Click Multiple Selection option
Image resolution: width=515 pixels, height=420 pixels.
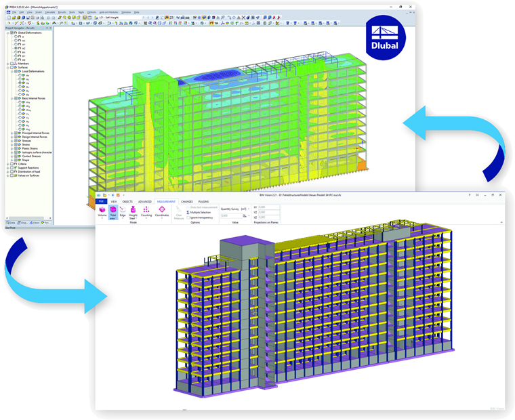click(x=199, y=213)
